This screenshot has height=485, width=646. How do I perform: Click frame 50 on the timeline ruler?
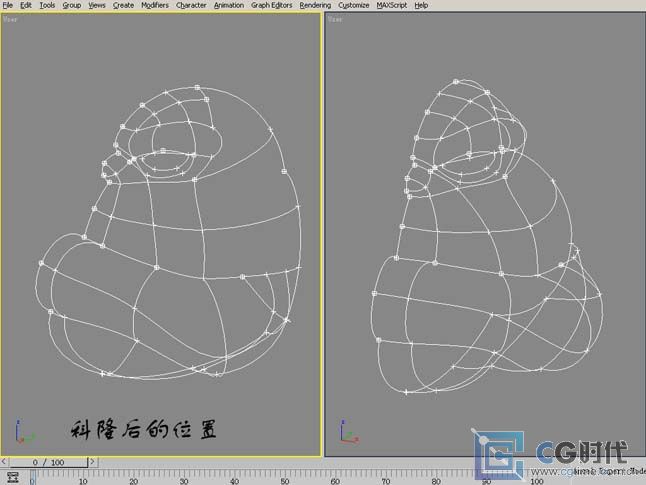point(285,481)
